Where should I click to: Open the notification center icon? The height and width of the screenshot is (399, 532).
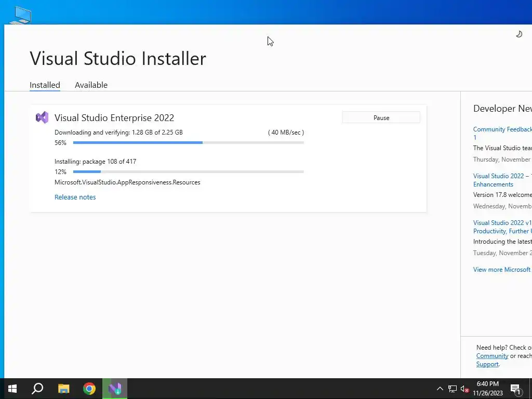click(x=516, y=389)
